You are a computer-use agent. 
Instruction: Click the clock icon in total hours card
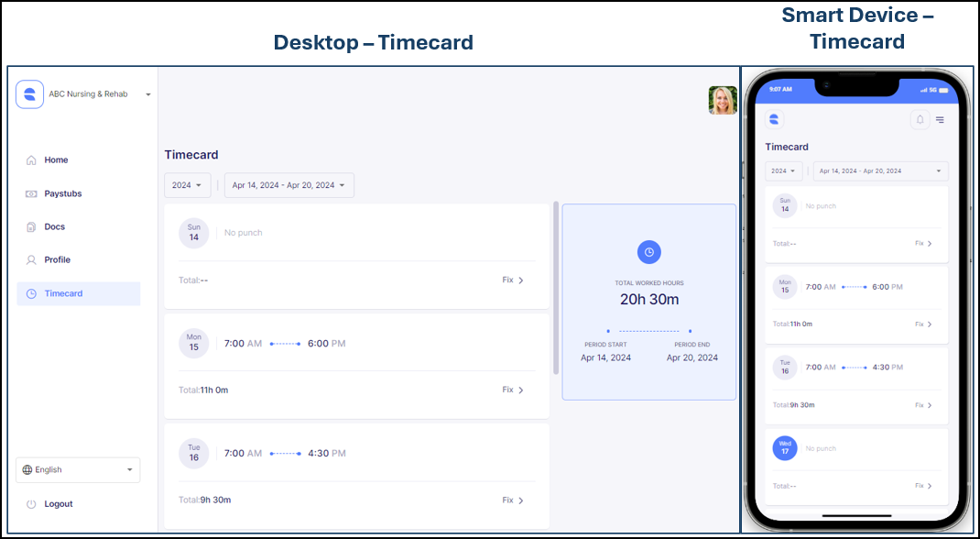(648, 252)
